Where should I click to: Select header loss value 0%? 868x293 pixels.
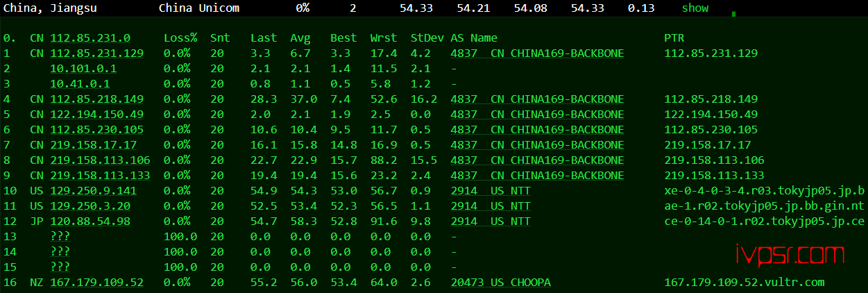click(303, 8)
